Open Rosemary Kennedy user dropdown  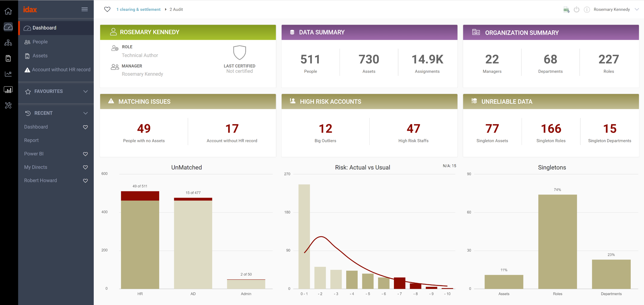[x=637, y=10]
